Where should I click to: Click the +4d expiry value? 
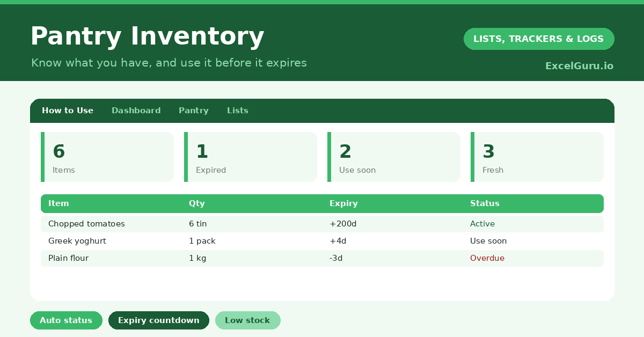click(x=338, y=241)
